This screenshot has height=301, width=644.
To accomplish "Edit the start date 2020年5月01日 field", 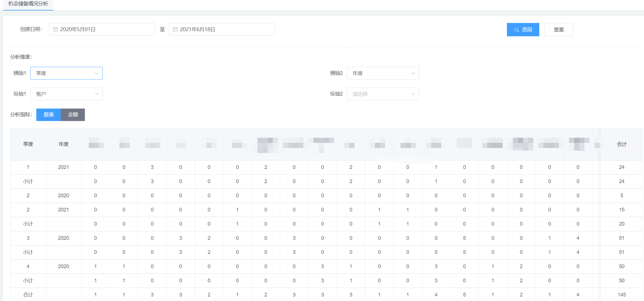I will point(105,29).
